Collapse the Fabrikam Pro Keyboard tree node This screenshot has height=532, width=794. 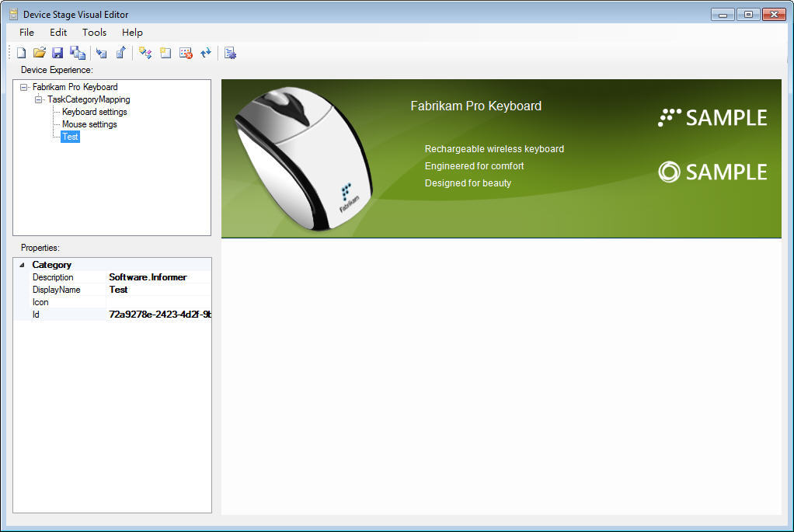[23, 87]
